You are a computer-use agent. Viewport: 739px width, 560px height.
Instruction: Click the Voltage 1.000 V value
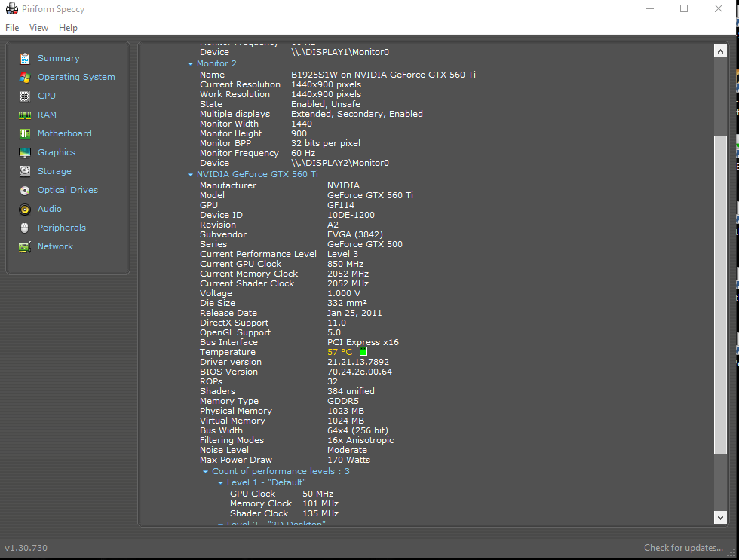click(x=344, y=293)
